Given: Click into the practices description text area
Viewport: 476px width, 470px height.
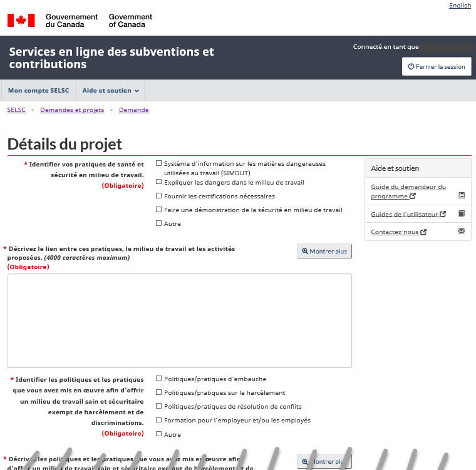Looking at the screenshot, I should (179, 320).
